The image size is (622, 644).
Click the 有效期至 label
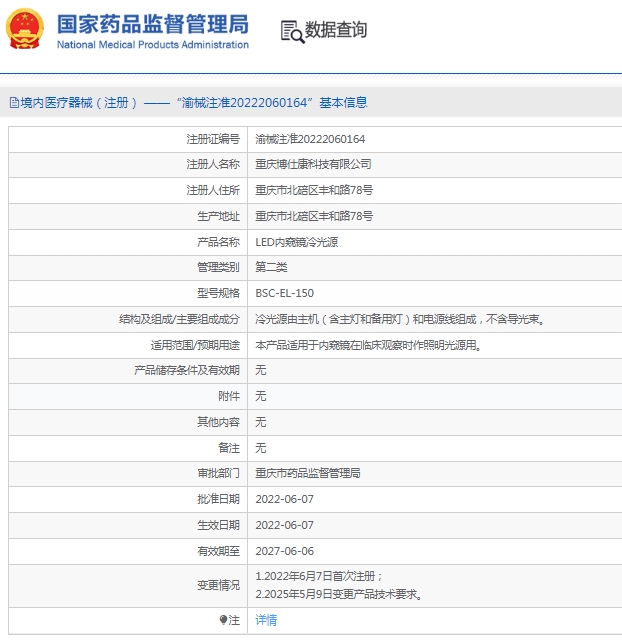tap(218, 551)
